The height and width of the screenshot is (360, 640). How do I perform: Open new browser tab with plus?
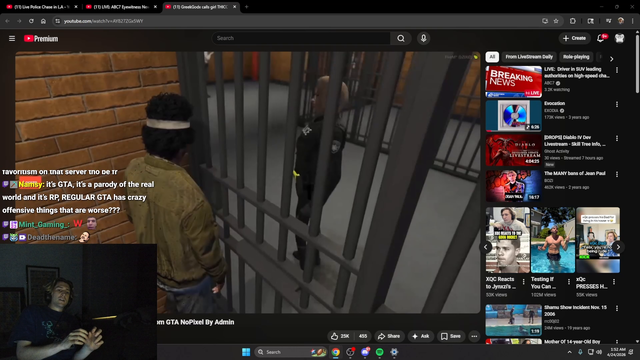(247, 7)
